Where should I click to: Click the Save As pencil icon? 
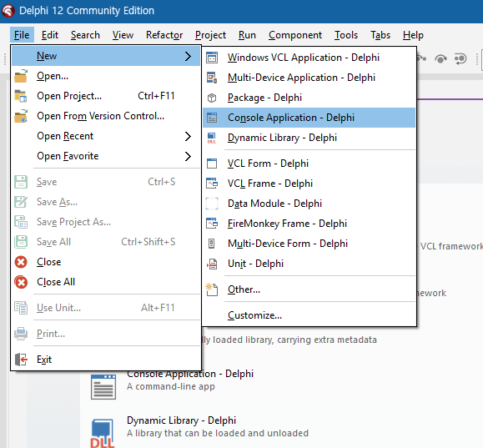(x=21, y=202)
